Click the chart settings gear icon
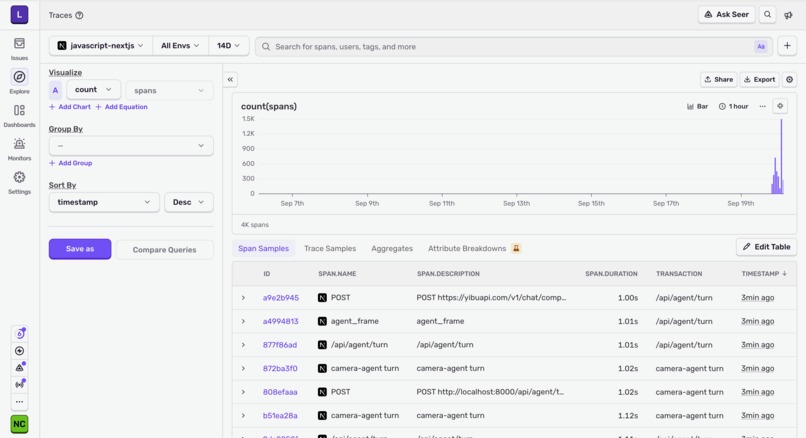This screenshot has height=438, width=806. [780, 106]
